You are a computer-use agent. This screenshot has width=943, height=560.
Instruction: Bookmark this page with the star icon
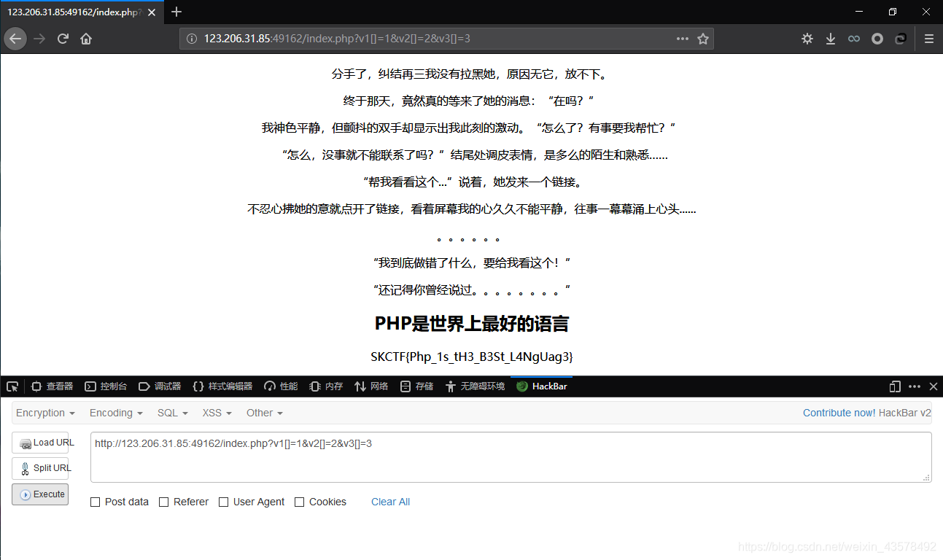coord(702,38)
